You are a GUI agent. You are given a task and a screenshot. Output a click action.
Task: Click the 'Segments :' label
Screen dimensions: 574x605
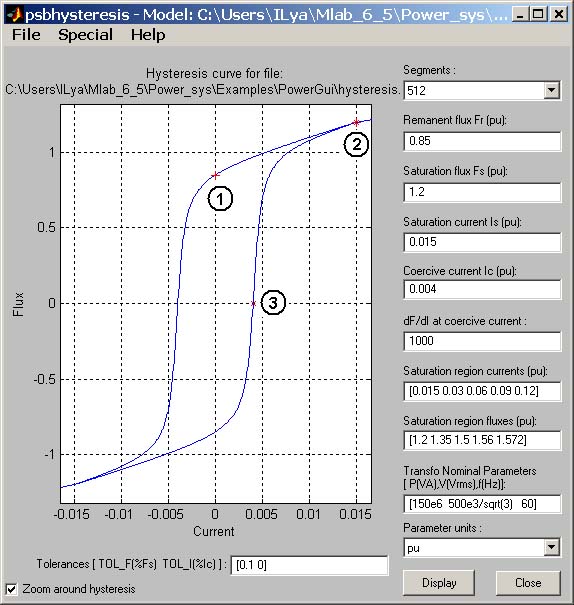point(429,70)
